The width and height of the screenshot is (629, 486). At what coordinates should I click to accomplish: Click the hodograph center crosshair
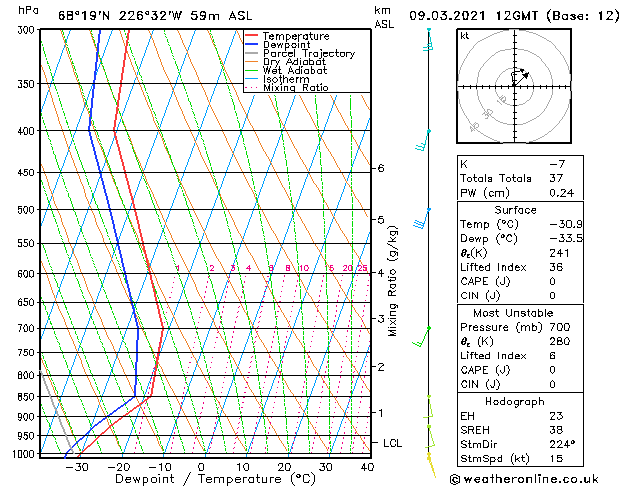point(514,87)
